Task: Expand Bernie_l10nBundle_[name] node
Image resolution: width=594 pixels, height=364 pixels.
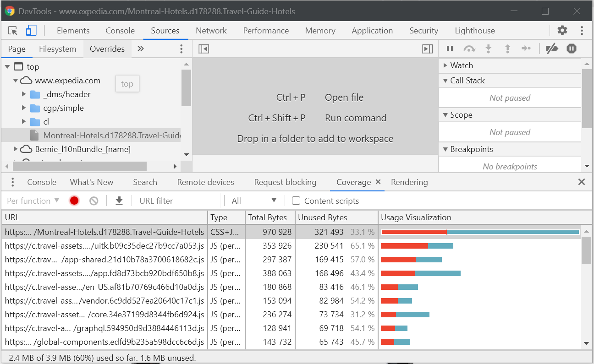Action: (x=15, y=149)
